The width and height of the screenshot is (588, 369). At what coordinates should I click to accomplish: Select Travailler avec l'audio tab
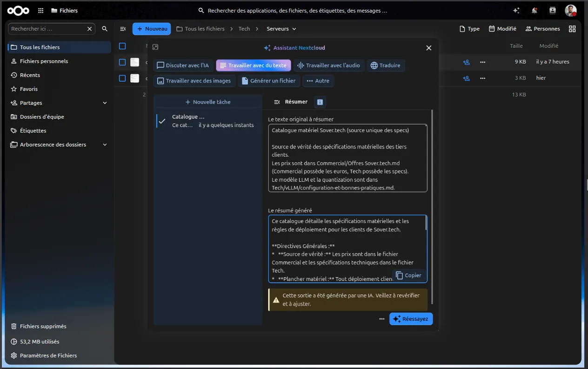click(x=329, y=66)
